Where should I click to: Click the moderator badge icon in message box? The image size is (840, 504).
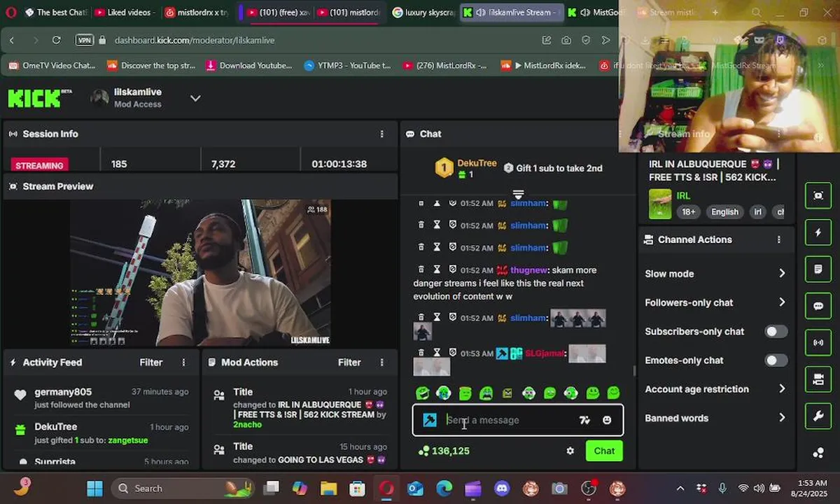pos(430,420)
